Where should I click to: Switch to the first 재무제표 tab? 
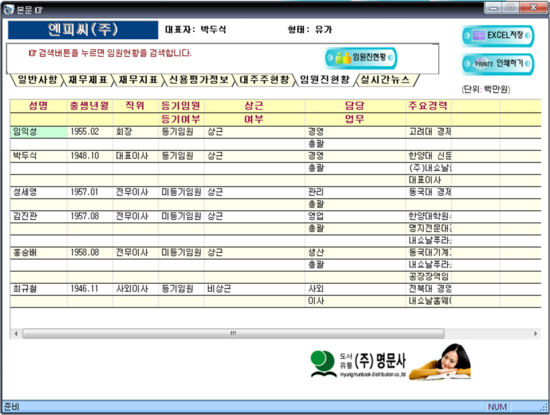pyautogui.click(x=88, y=80)
